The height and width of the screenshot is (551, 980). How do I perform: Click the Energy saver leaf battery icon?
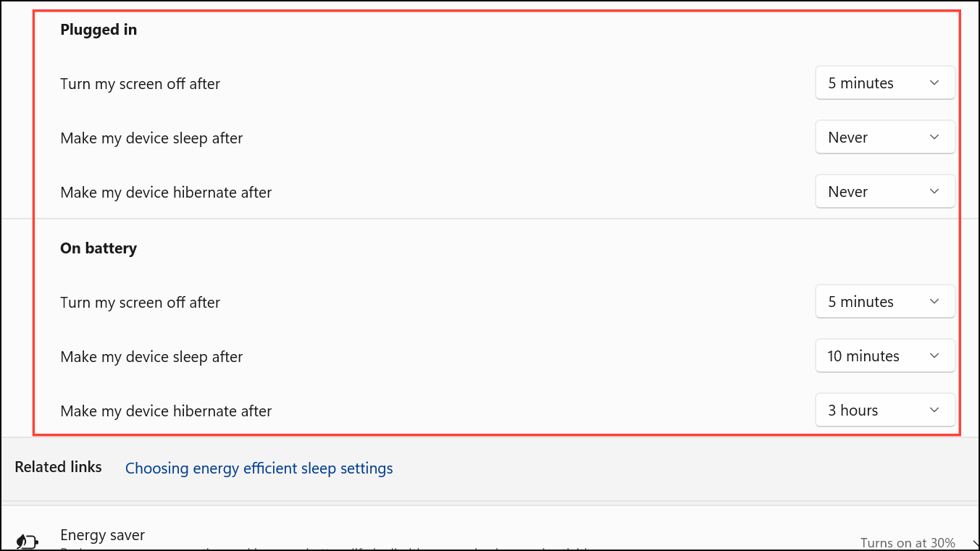(27, 542)
